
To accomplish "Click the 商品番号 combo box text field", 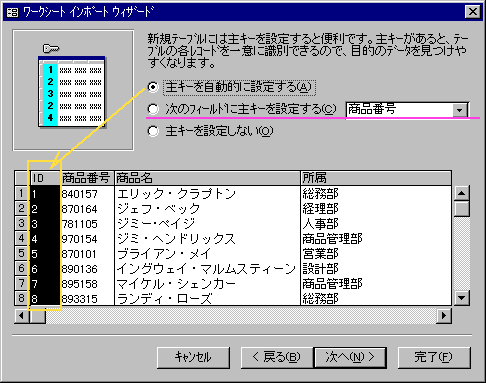I will tap(399, 110).
